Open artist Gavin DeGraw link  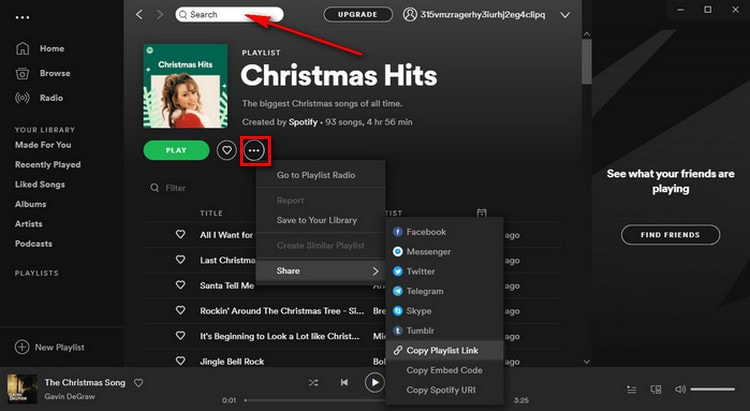[x=70, y=396]
